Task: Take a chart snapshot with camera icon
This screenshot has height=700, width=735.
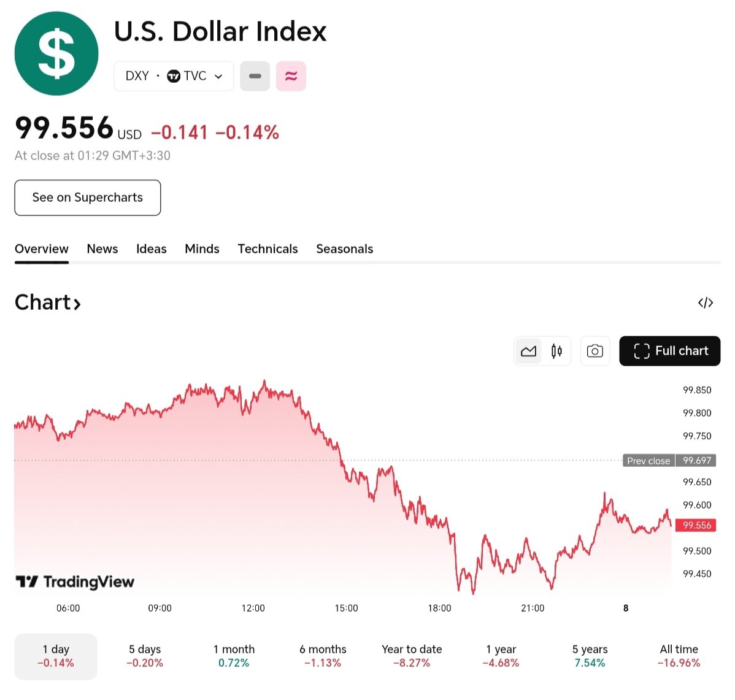Action: 595,351
